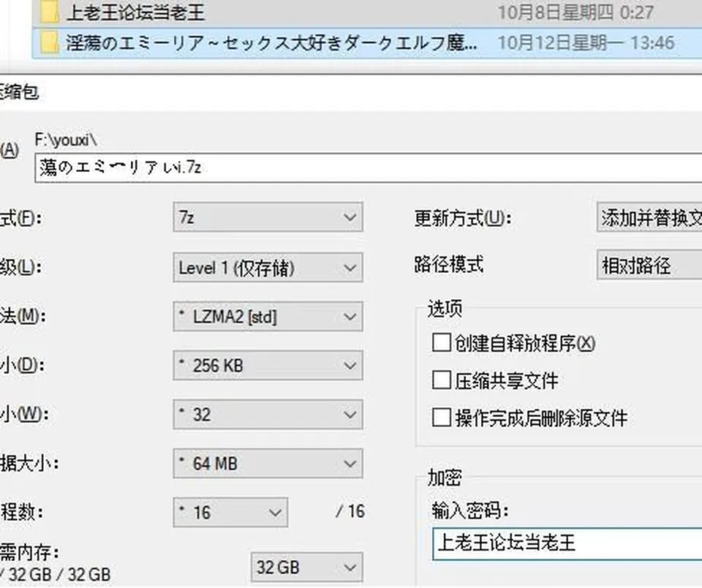Click the "/ 16" thread total text

[x=350, y=511]
